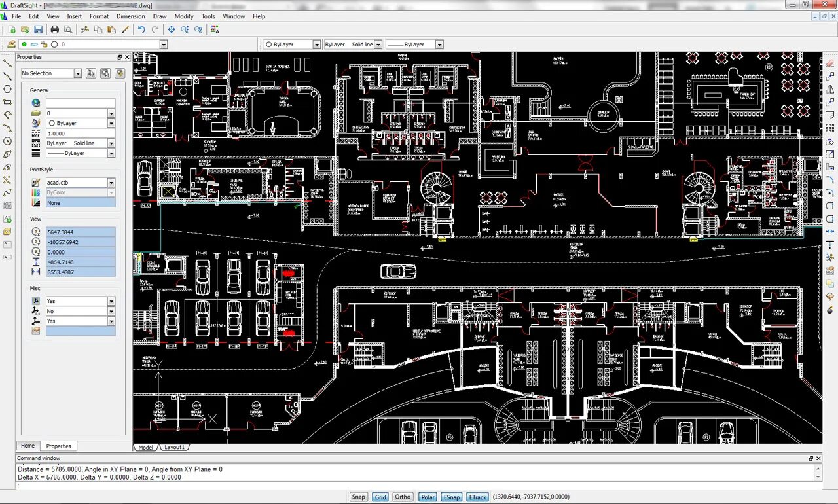Toggle Grid display in status bar
The width and height of the screenshot is (838, 504).
(380, 497)
